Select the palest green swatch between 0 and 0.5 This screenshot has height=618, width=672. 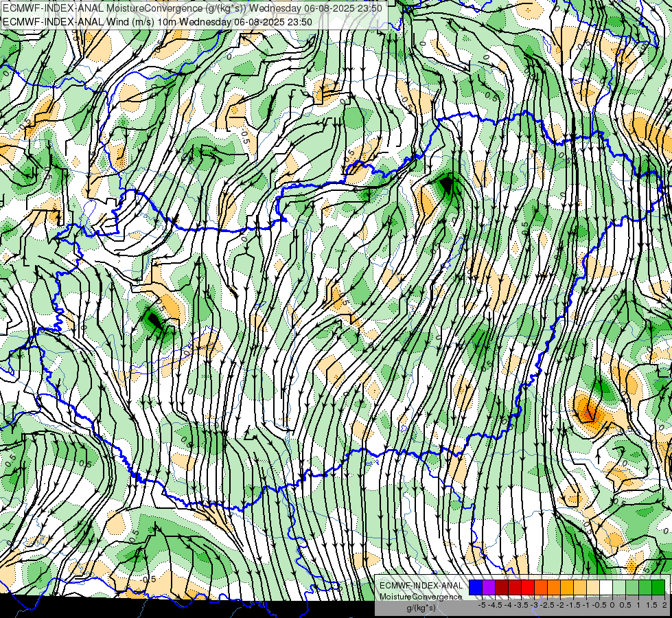coord(619,587)
